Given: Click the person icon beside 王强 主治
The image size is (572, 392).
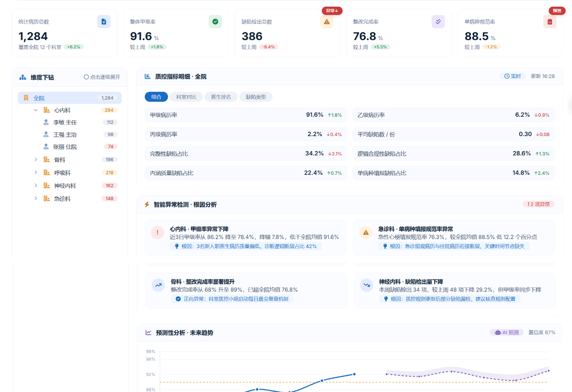Looking at the screenshot, I should (46, 134).
